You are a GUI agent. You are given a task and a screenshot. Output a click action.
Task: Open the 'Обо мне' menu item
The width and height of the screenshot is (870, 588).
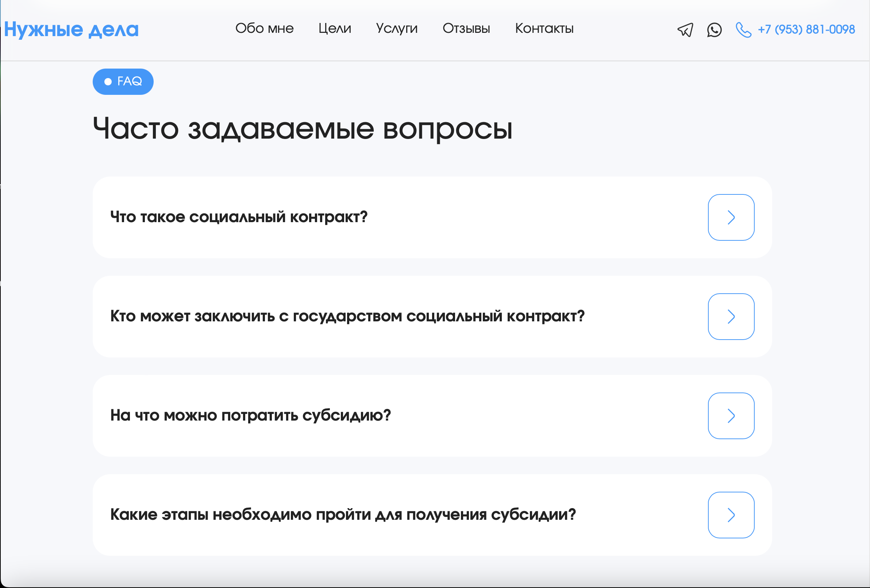point(265,28)
